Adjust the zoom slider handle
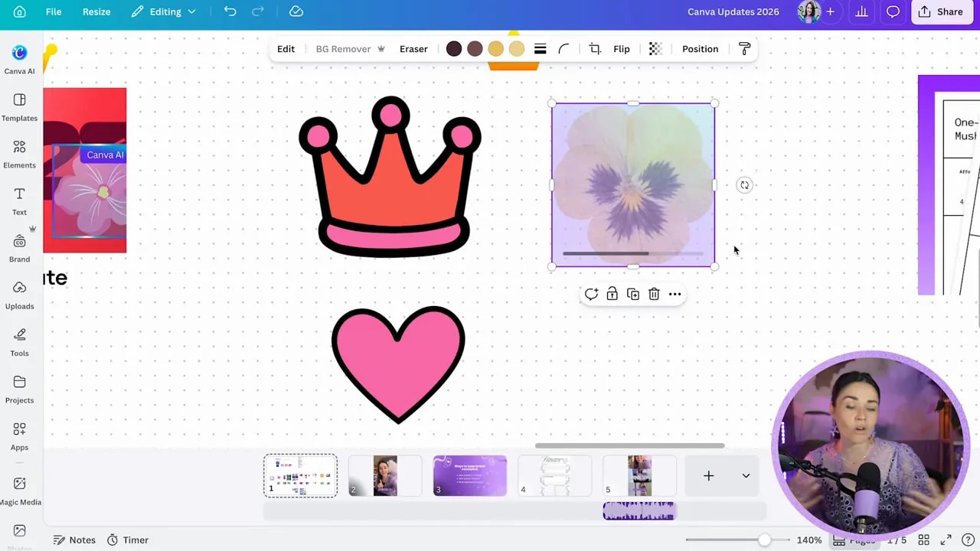The height and width of the screenshot is (551, 980). pos(764,540)
